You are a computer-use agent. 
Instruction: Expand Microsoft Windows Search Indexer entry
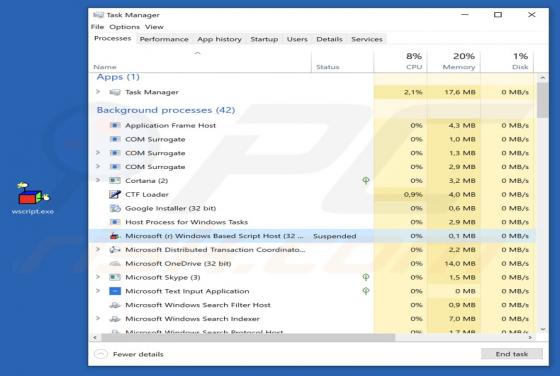(x=98, y=318)
